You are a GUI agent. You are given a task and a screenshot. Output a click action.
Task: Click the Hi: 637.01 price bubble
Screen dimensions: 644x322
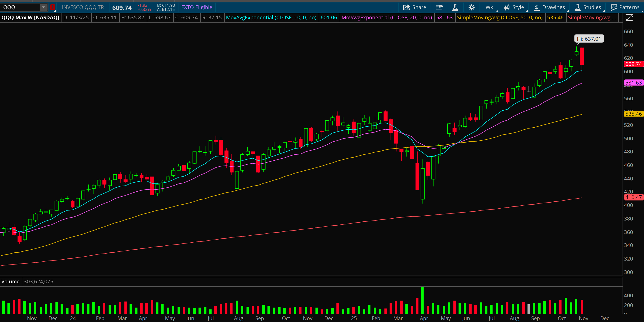tap(589, 39)
